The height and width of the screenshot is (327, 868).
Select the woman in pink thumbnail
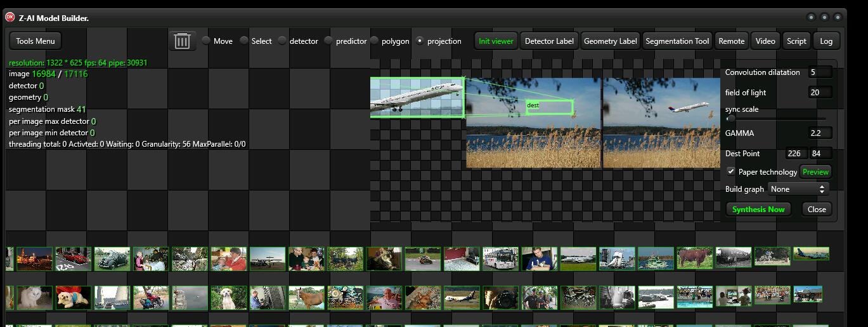[151, 258]
